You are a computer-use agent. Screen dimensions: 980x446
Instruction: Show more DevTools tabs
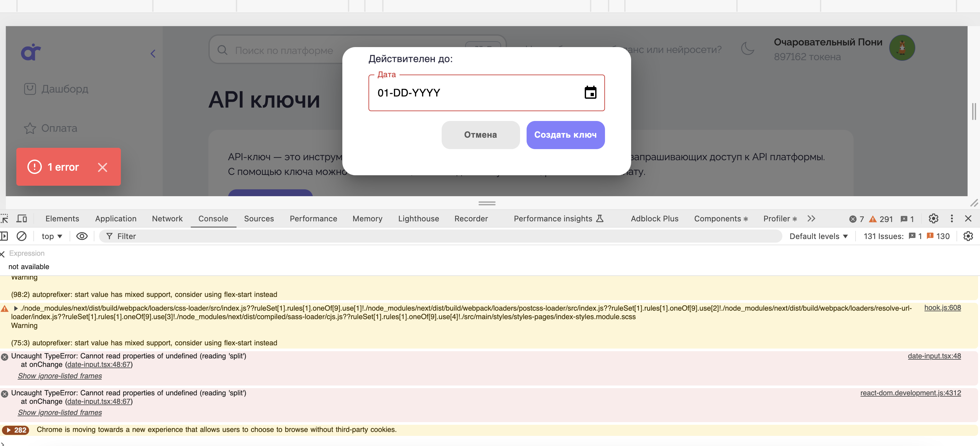[x=811, y=219]
